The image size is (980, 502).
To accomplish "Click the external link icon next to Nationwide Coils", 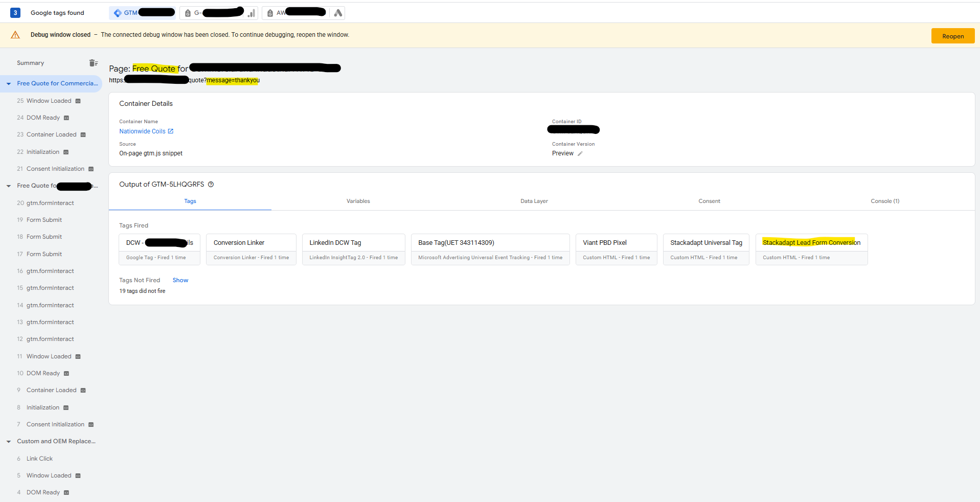I will tap(171, 131).
